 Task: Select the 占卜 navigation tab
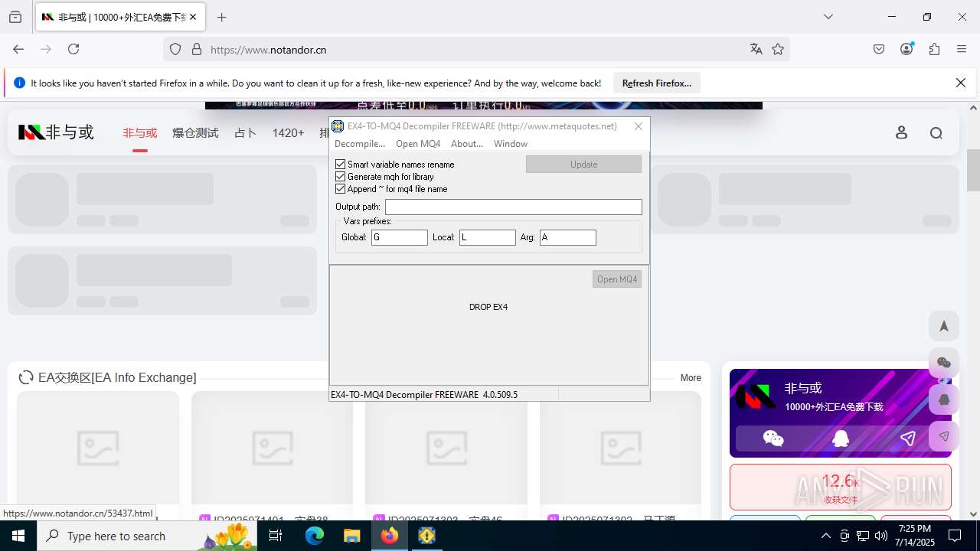(245, 133)
